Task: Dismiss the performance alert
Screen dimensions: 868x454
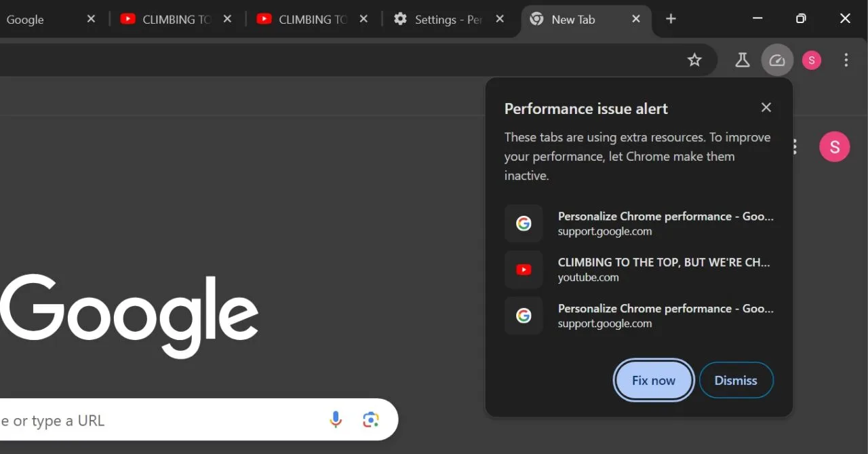Action: tap(736, 380)
